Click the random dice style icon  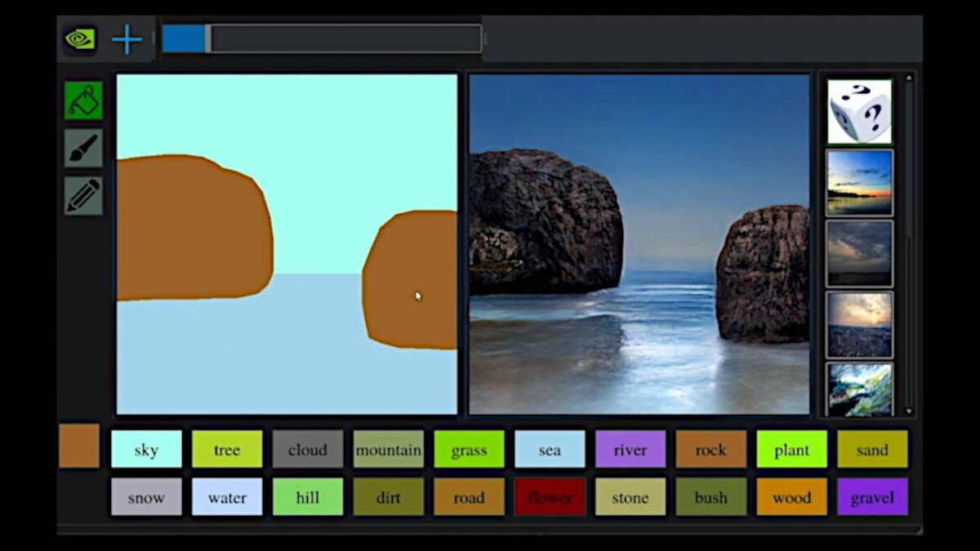click(859, 112)
